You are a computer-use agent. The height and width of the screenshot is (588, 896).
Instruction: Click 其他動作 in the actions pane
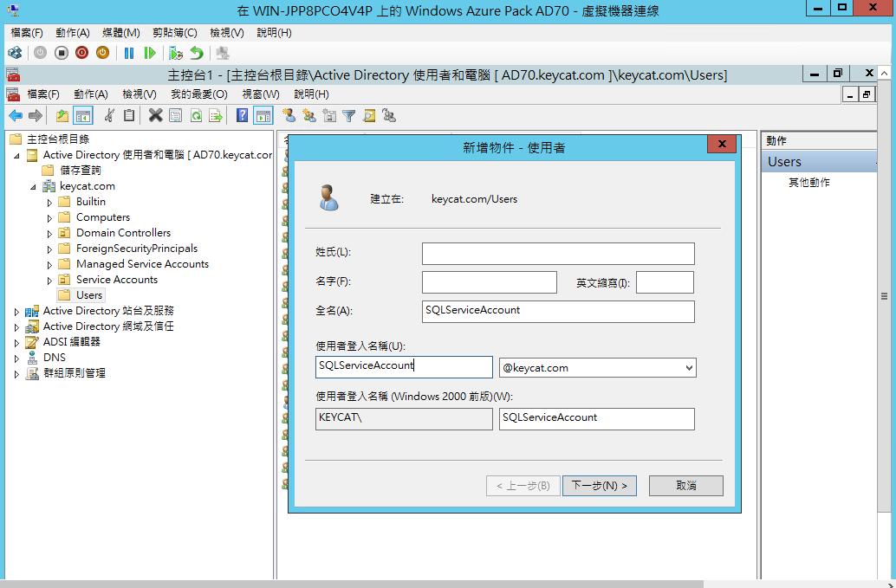click(x=809, y=183)
